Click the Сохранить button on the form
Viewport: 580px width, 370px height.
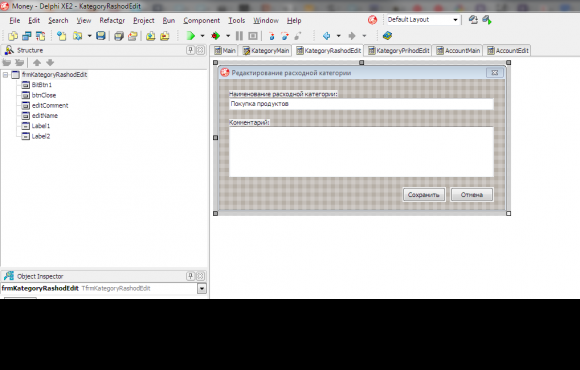(424, 195)
